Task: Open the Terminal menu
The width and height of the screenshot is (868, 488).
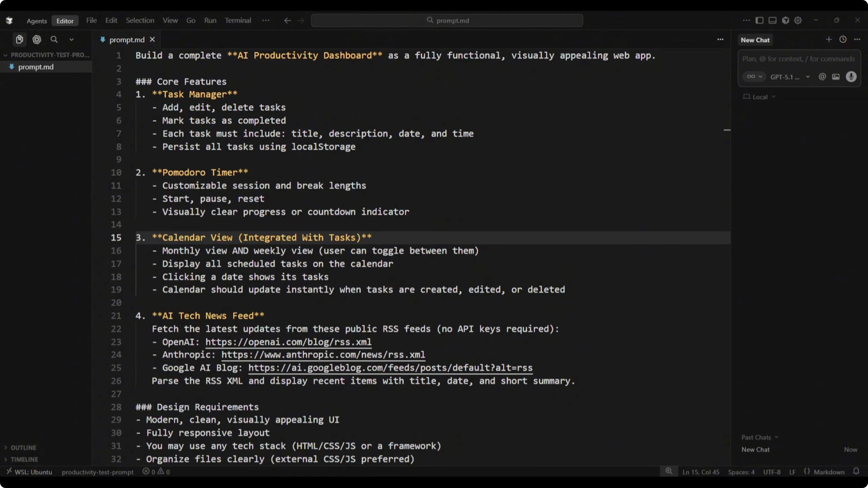Action: (x=238, y=20)
